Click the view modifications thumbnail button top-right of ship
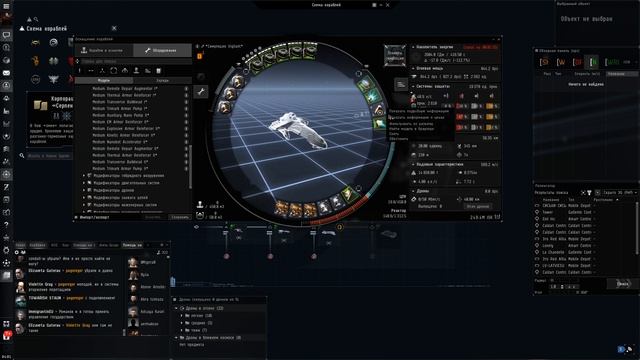Image resolution: width=640 pixels, height=360 pixels. [x=395, y=56]
